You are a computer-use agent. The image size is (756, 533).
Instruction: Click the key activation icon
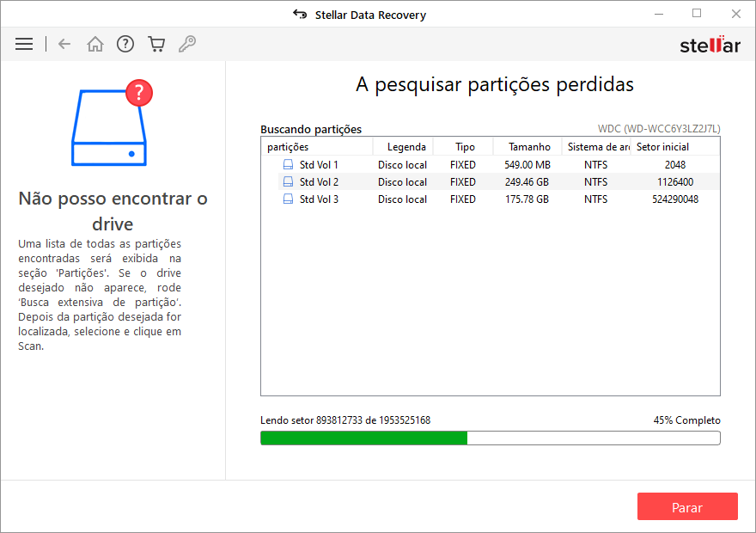coord(187,45)
